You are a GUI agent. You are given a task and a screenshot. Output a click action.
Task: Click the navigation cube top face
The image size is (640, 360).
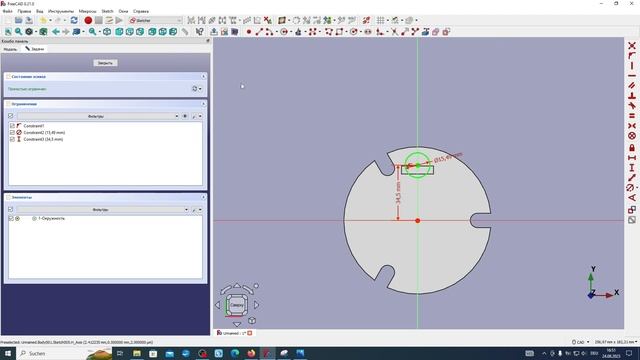(237, 305)
